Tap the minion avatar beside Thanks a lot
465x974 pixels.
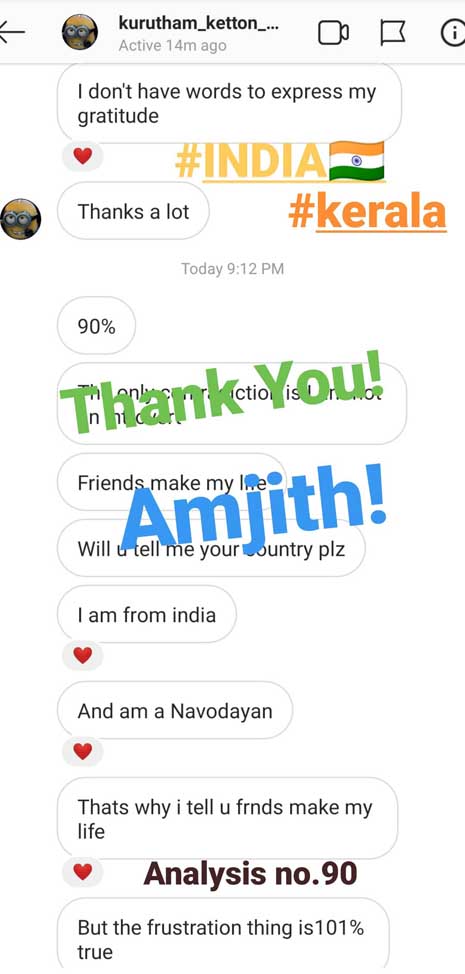tap(20, 219)
